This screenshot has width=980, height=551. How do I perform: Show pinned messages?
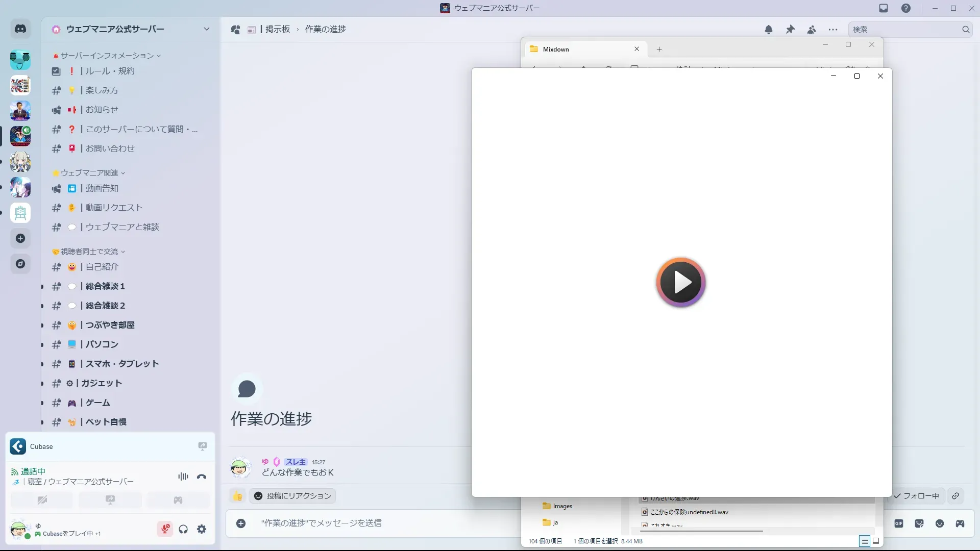point(790,30)
